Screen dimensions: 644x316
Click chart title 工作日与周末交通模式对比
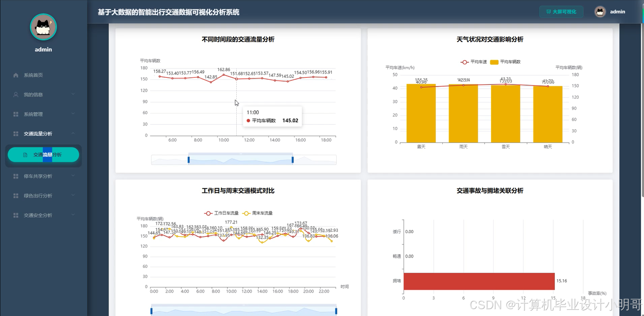238,191
